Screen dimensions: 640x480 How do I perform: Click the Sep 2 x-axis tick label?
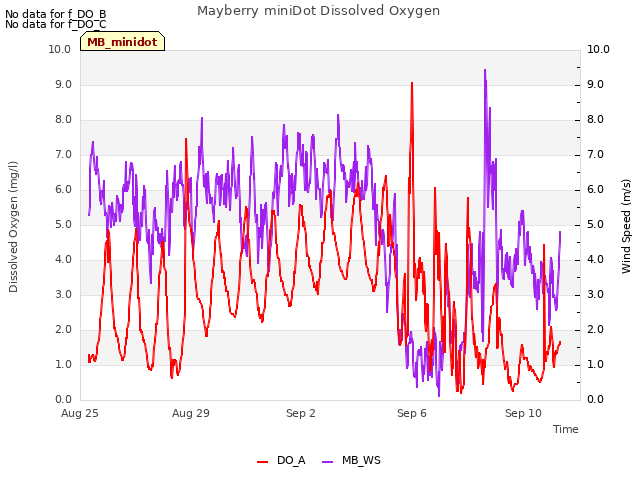301,413
